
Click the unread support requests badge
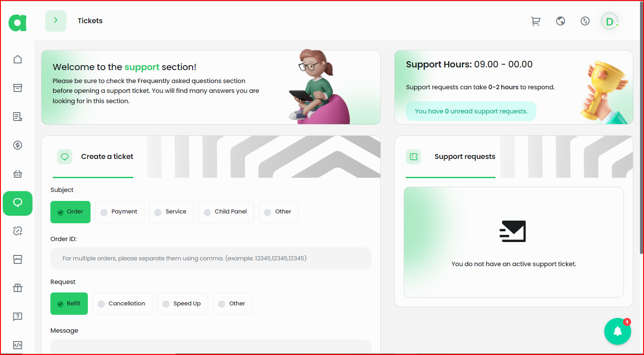pos(471,111)
